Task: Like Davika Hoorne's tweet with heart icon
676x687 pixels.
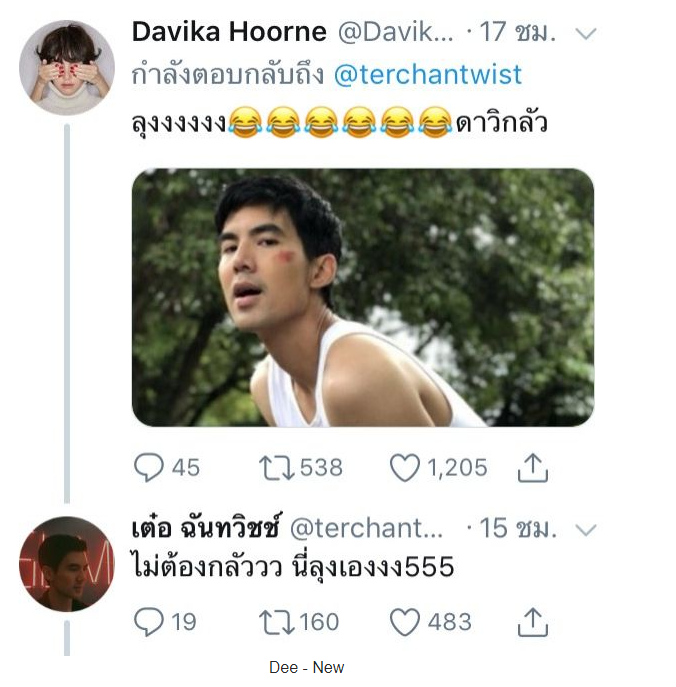Action: pyautogui.click(x=404, y=467)
